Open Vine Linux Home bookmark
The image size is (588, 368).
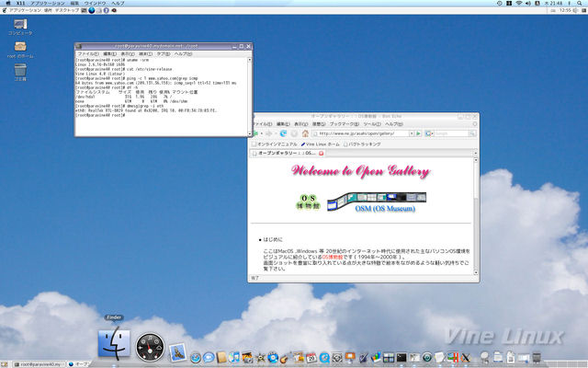tap(320, 144)
